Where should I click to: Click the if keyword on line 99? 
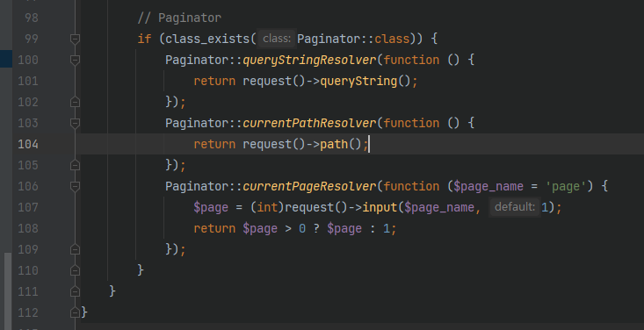(x=144, y=39)
